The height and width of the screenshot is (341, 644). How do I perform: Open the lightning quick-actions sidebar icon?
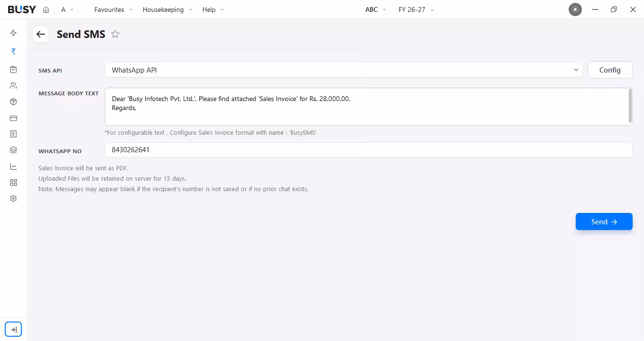coord(13,33)
